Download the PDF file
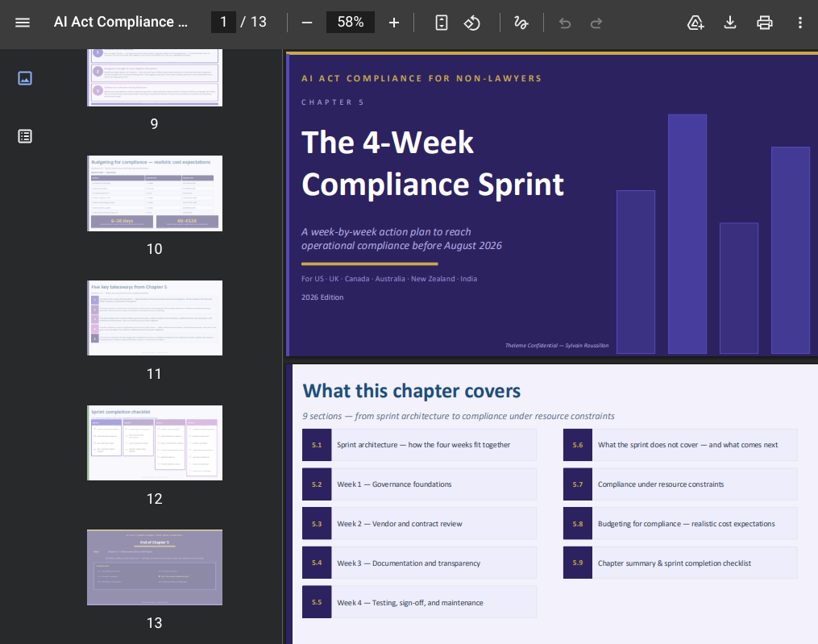 click(730, 23)
